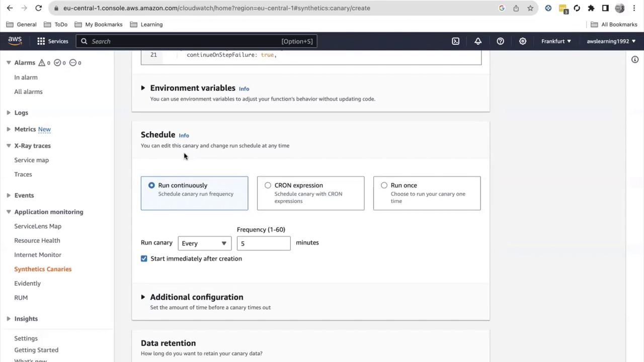644x362 pixels.
Task: Click the OK alarms checkmark count
Action: pos(59,63)
